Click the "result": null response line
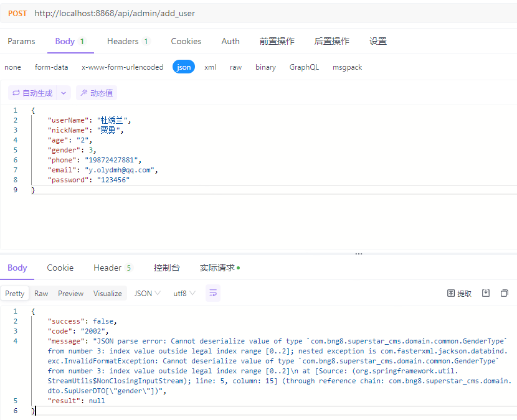The width and height of the screenshot is (517, 420). point(77,401)
